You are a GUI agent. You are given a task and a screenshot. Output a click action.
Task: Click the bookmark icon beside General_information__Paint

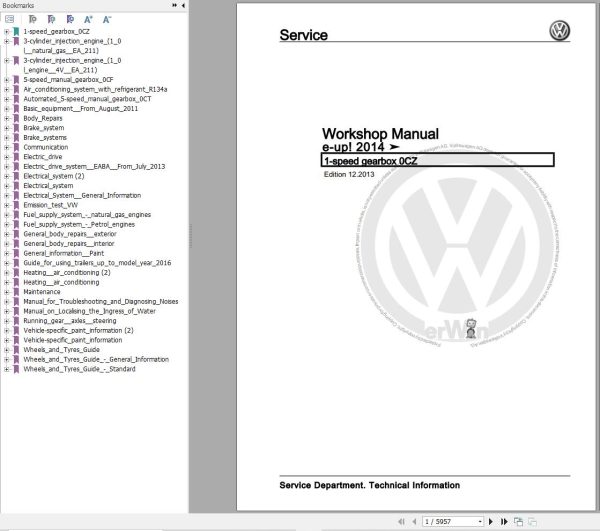(16, 253)
